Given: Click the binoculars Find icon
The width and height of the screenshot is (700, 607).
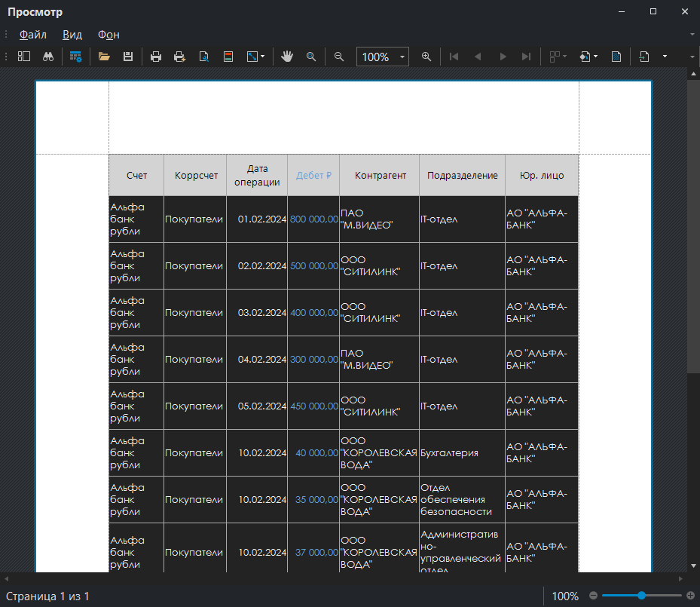Looking at the screenshot, I should point(48,57).
